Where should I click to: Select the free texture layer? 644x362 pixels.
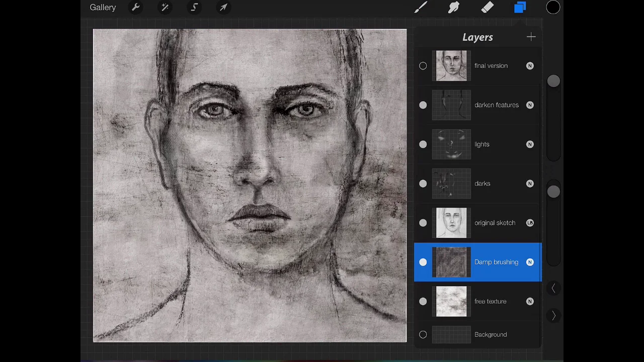pos(490,301)
